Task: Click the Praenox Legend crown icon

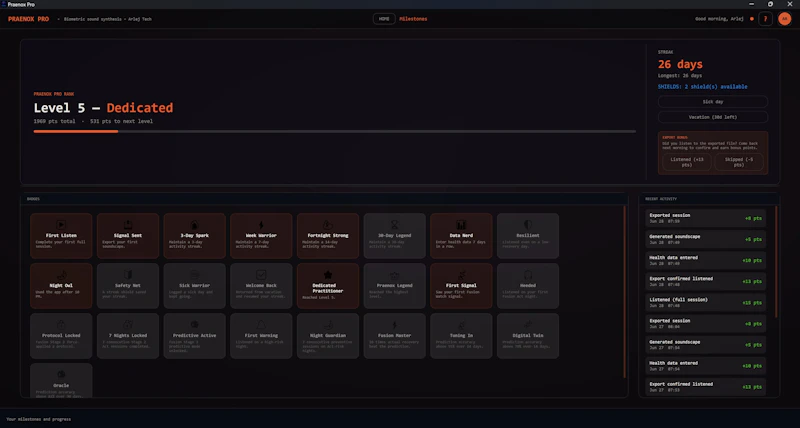Action: (394, 274)
